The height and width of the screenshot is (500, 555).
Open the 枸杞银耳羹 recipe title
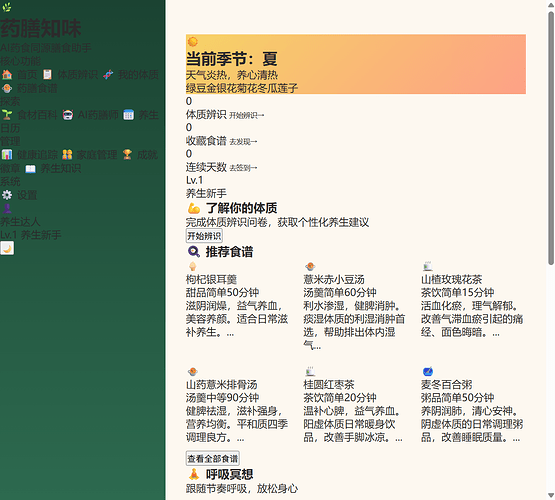pyautogui.click(x=211, y=280)
